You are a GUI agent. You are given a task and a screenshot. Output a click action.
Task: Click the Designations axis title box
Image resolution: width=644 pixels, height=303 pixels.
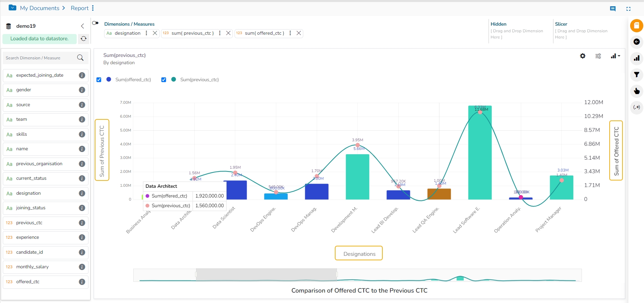tap(359, 253)
